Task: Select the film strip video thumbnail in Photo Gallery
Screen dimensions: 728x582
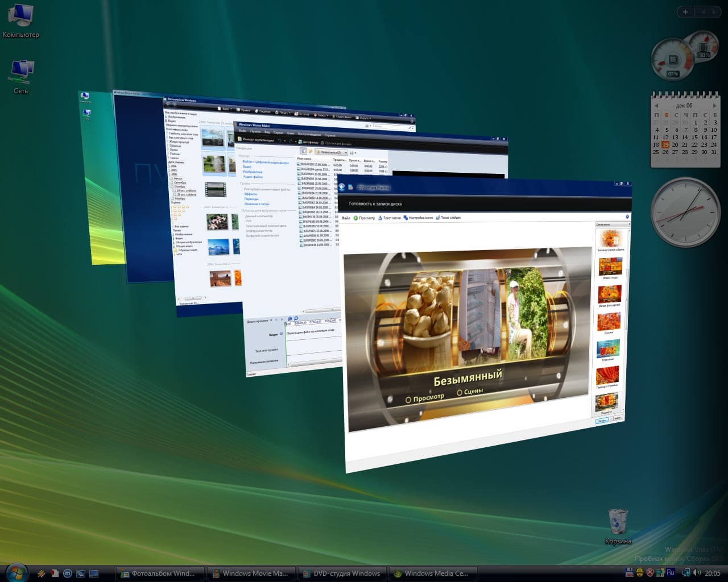Action: (x=215, y=189)
